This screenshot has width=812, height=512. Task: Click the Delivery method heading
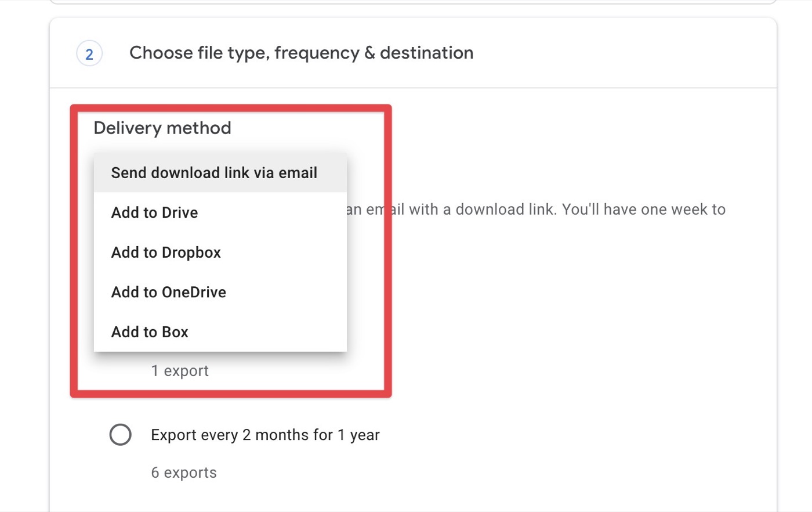click(x=162, y=128)
